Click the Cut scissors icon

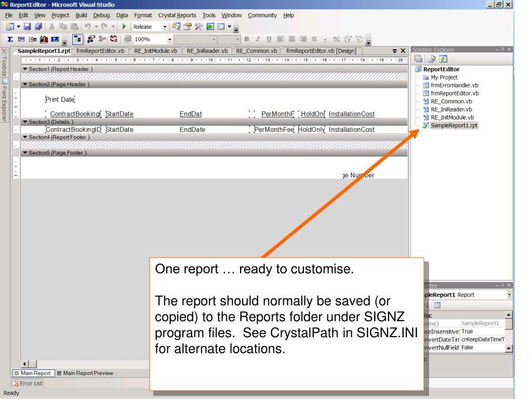[x=52, y=26]
